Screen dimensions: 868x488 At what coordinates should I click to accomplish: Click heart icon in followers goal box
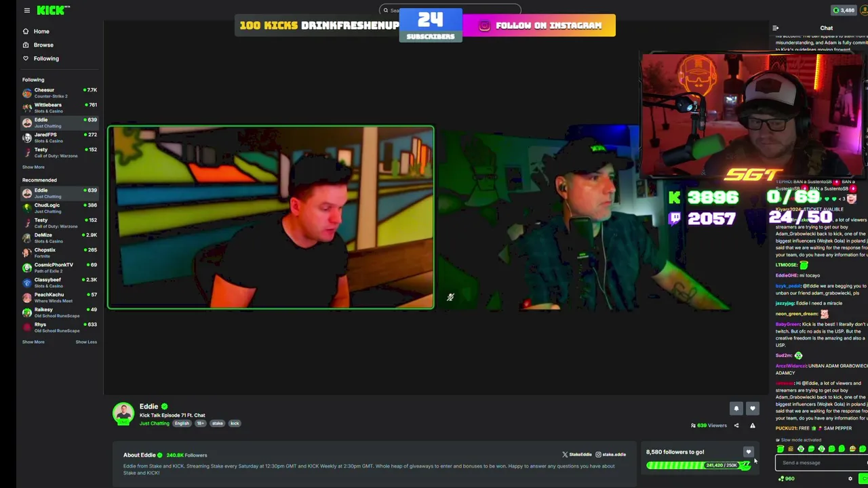(748, 452)
